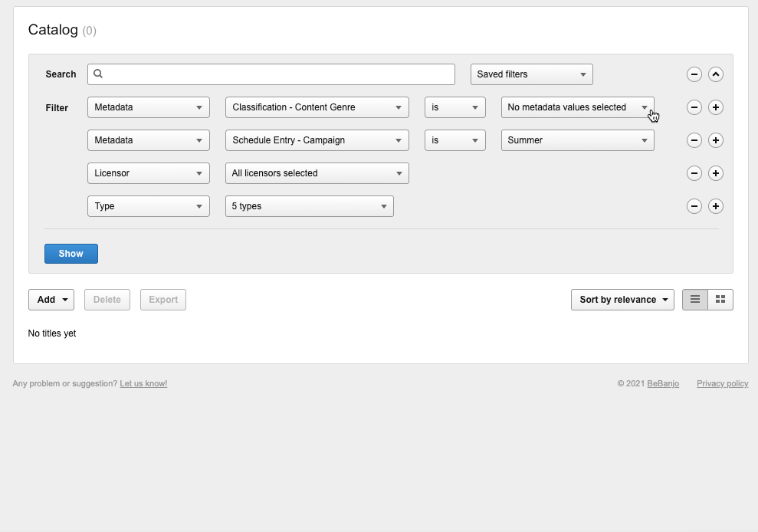Screen dimensions: 758x532
Task: Open the Sort by relevance menu
Action: coord(622,300)
